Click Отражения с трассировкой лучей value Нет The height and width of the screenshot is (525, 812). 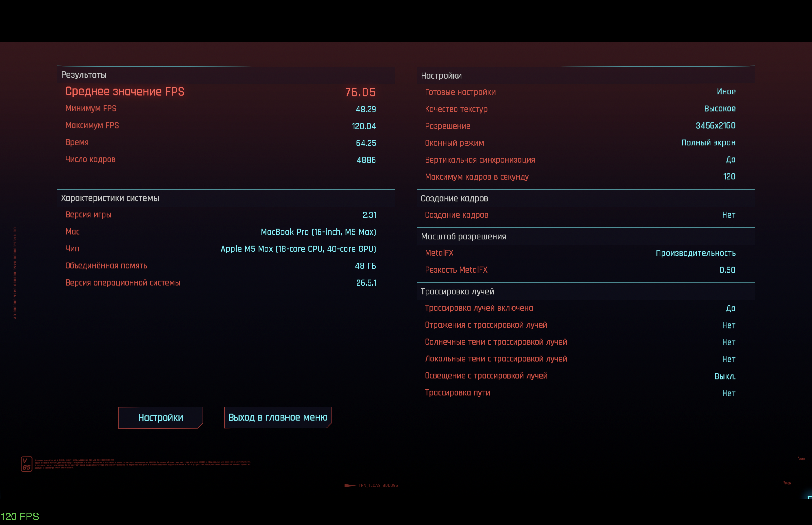point(729,325)
